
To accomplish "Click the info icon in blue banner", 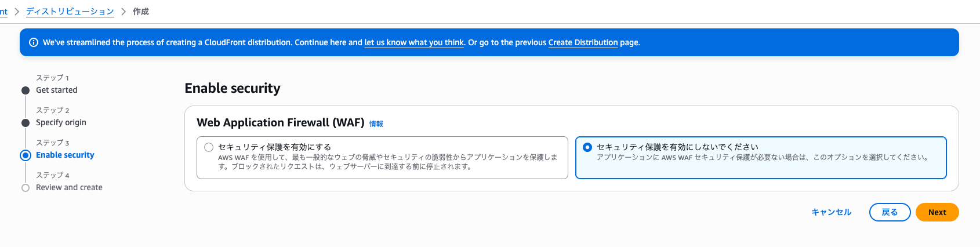I will (34, 42).
